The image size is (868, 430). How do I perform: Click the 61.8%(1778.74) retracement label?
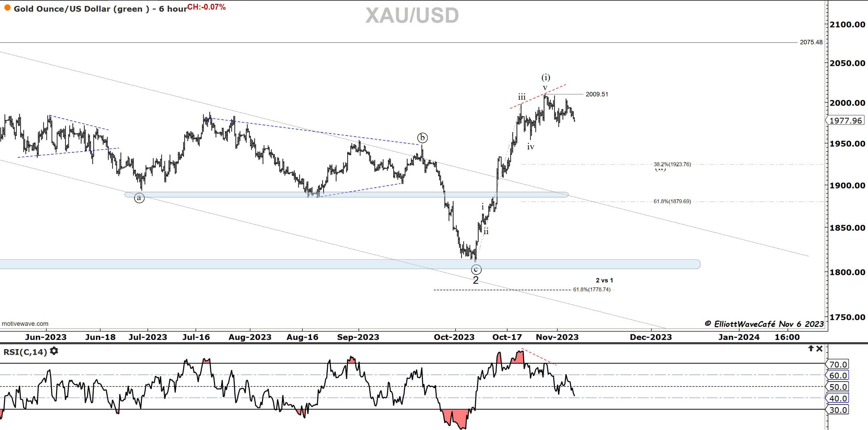point(592,290)
